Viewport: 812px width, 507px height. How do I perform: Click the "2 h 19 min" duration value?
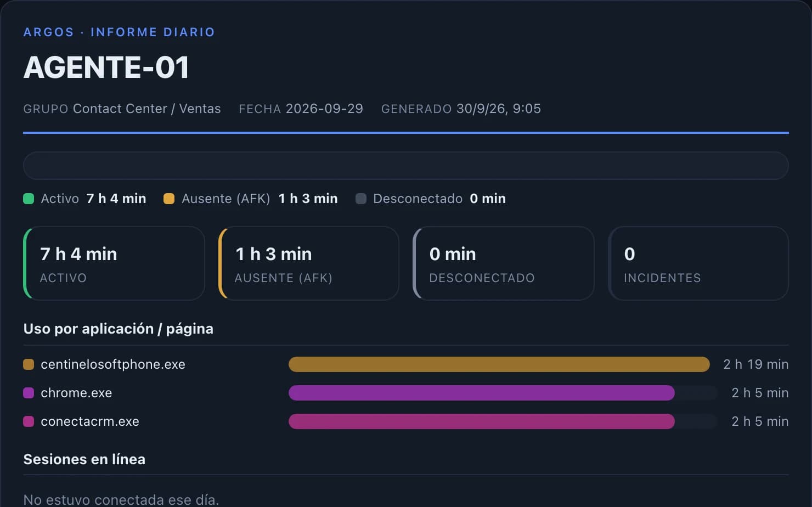756,364
